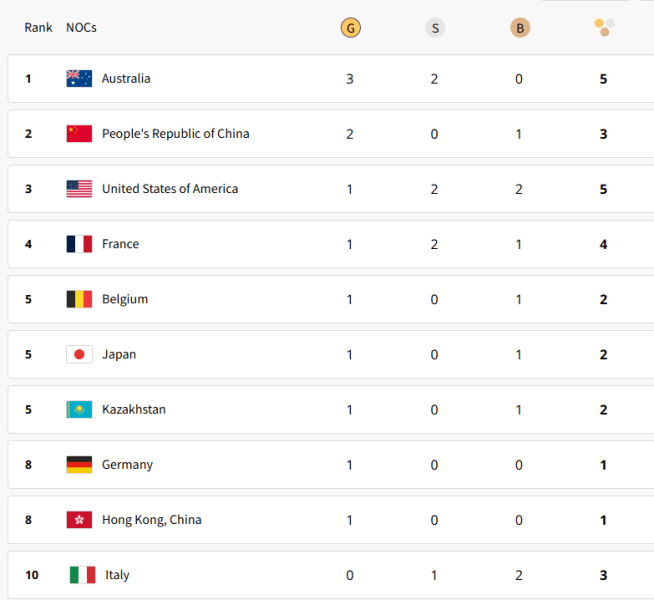The width and height of the screenshot is (654, 600).
Task: Open the Italy country link
Action: tap(115, 575)
